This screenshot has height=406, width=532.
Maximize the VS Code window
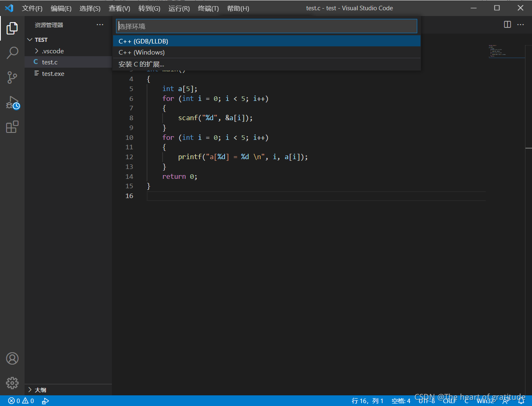coord(497,8)
